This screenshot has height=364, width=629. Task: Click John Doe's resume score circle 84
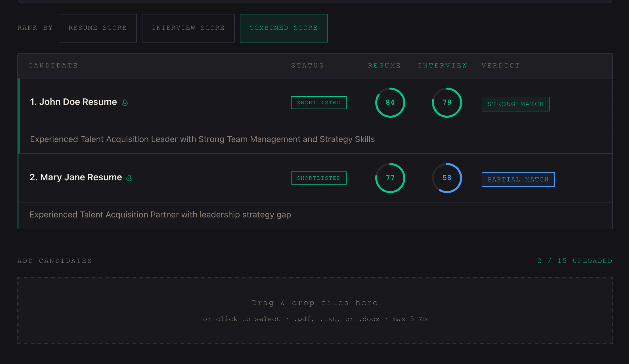390,103
